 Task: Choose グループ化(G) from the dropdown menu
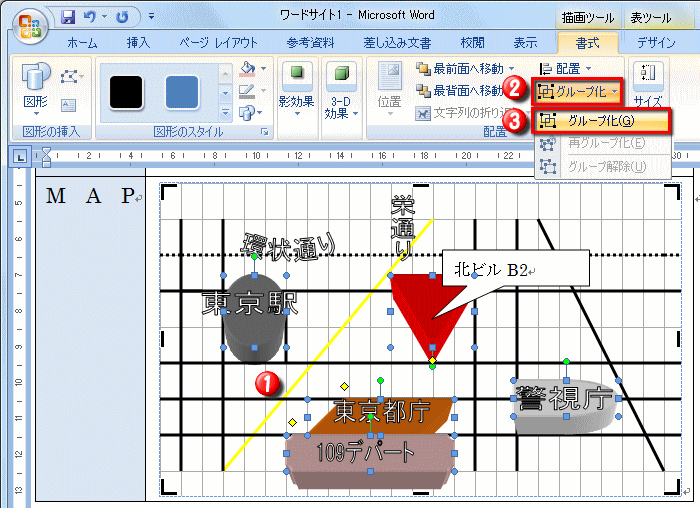tap(602, 121)
